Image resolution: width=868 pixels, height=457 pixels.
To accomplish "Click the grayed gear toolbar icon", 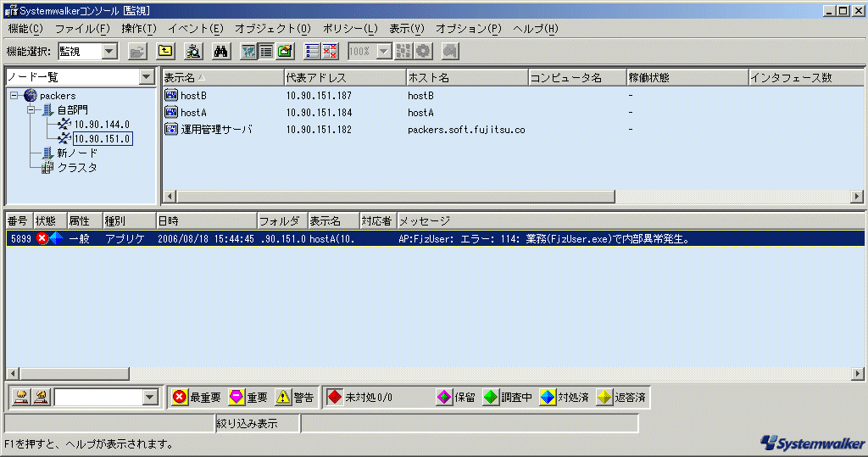I will click(424, 52).
